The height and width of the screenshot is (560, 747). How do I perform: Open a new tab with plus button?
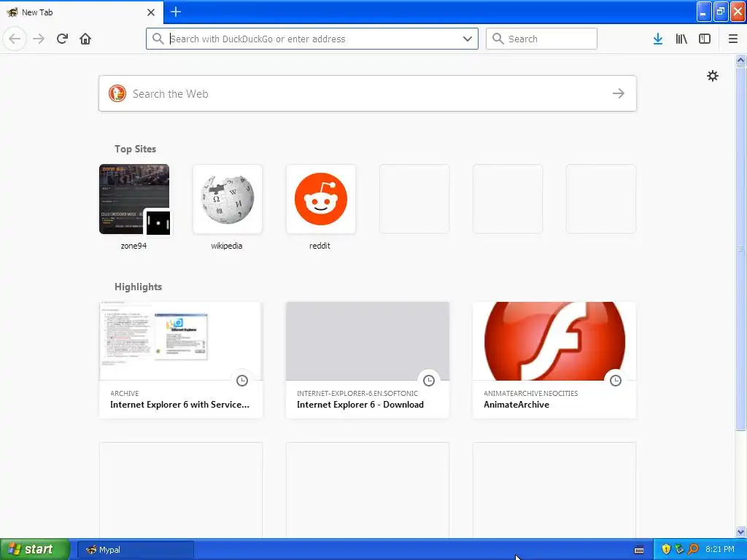[x=176, y=12]
